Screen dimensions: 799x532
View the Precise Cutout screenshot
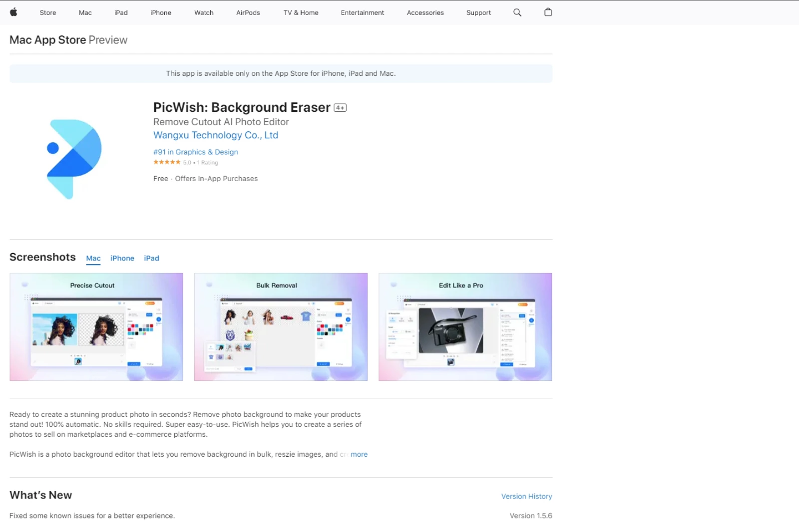click(x=96, y=327)
